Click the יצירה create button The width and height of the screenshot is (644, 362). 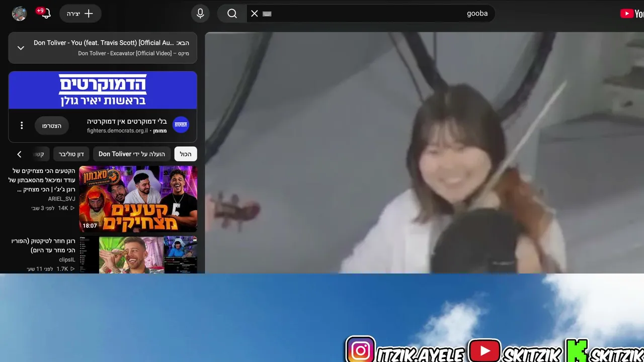pos(80,14)
